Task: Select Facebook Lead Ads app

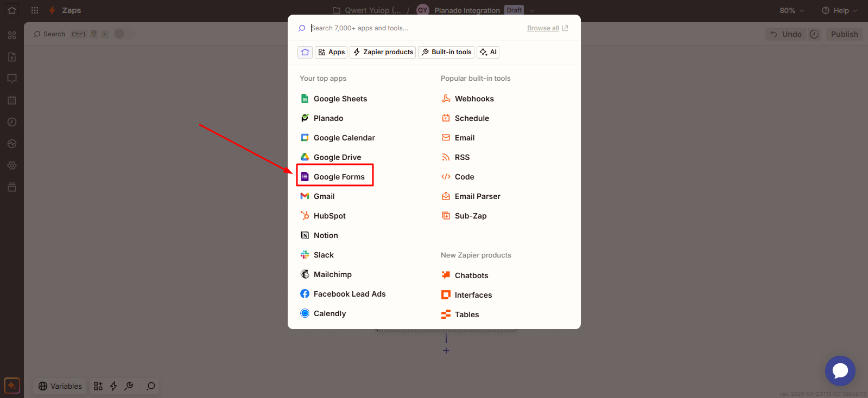Action: tap(343, 294)
